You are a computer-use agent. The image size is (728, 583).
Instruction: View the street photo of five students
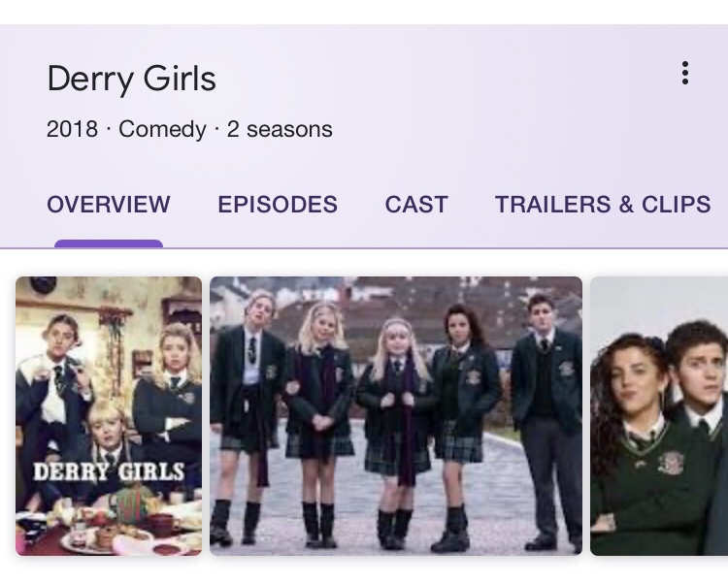[x=396, y=416]
